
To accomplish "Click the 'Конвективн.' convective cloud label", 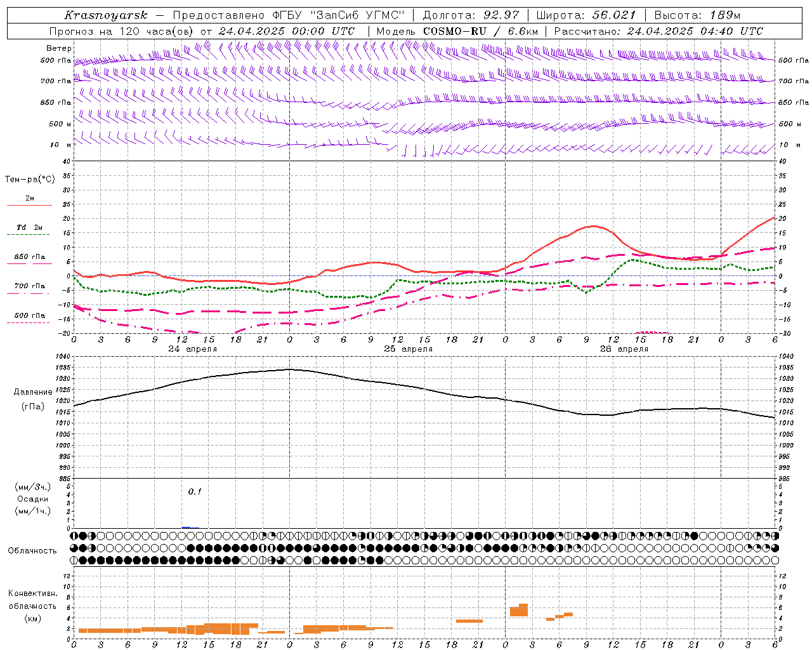I will (33, 594).
